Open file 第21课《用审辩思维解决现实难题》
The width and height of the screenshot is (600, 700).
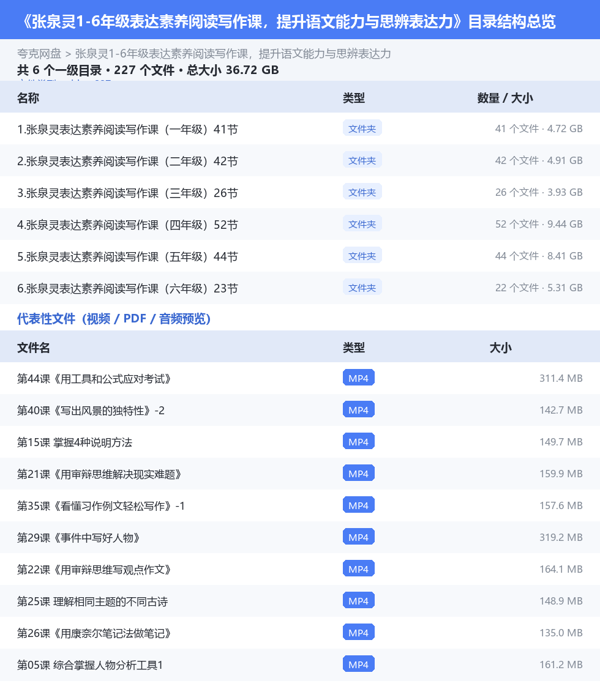[100, 474]
